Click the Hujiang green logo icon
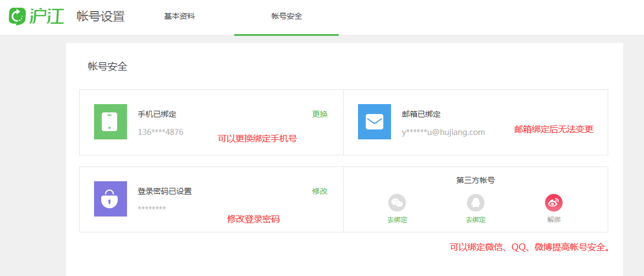644x276 pixels. [18, 17]
